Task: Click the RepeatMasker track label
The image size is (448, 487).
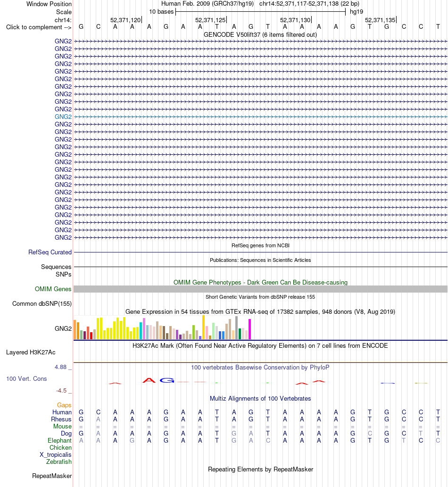Action: (x=52, y=476)
